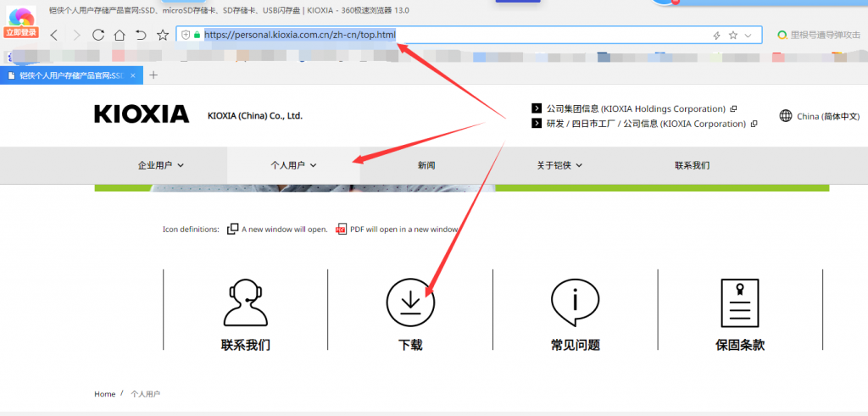This screenshot has height=416, width=868.
Task: Expand the 关于铠侠 menu
Action: click(x=559, y=165)
